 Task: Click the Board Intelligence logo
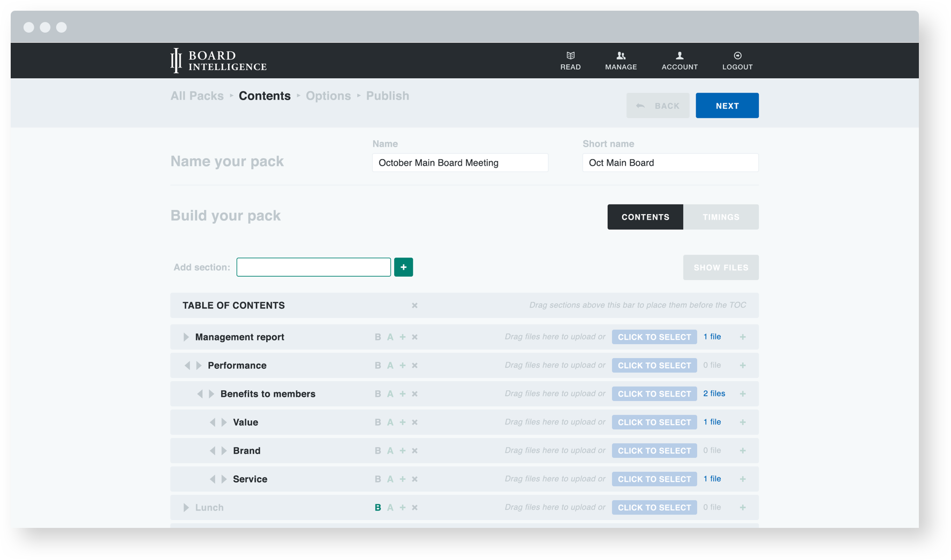pyautogui.click(x=217, y=60)
